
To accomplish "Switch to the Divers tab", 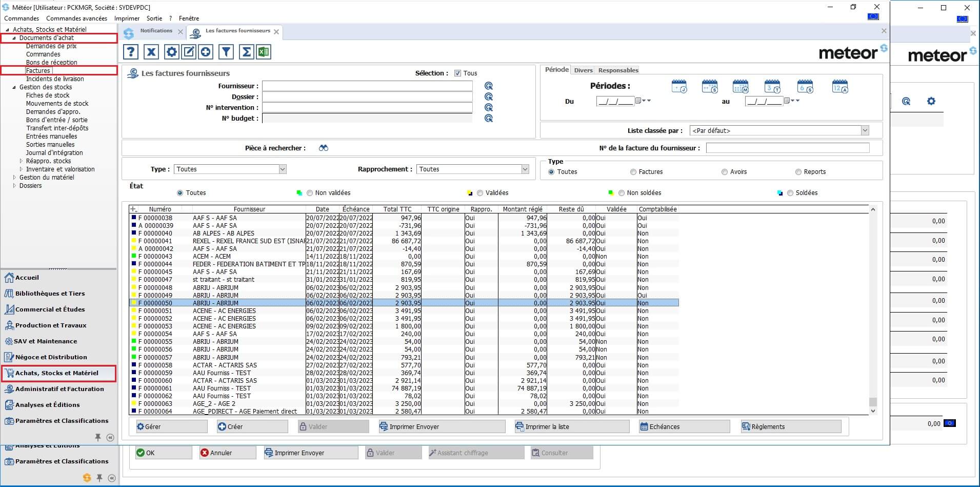I will (584, 70).
